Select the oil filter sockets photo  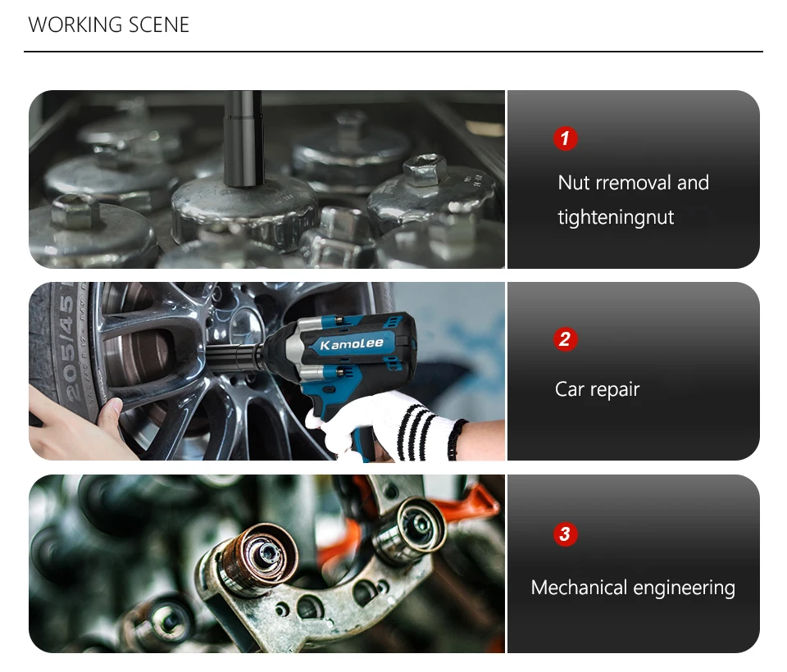click(266, 179)
